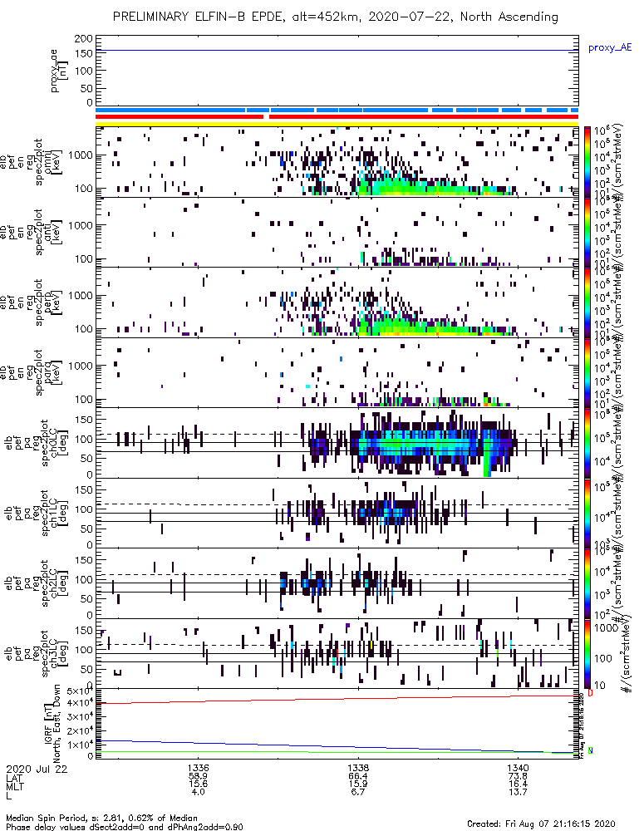Click the ch0LC [deg] y-axis label
644x831 pixels.
coord(36,443)
